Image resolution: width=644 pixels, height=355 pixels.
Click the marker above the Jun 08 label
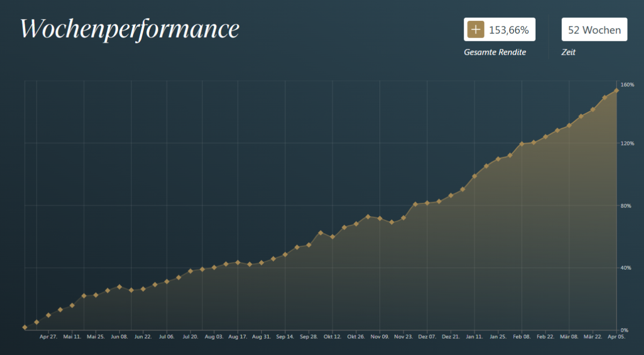point(119,287)
